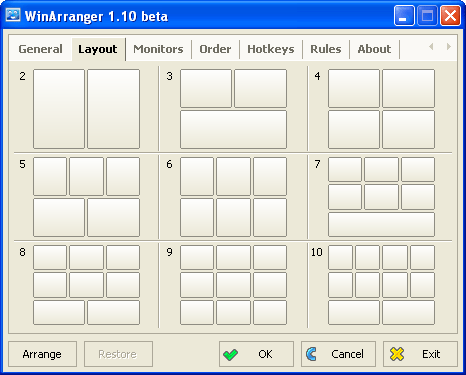
Task: Click the green checkmark icon on OK
Action: [230, 354]
